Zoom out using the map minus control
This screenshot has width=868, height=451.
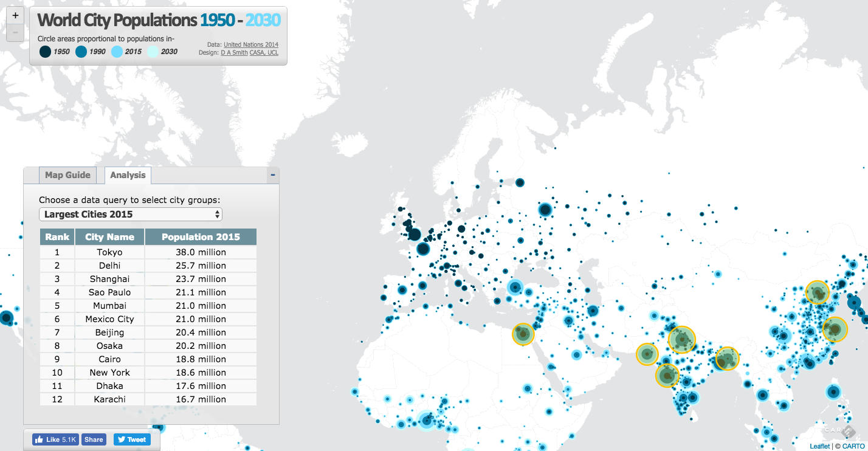[x=15, y=33]
